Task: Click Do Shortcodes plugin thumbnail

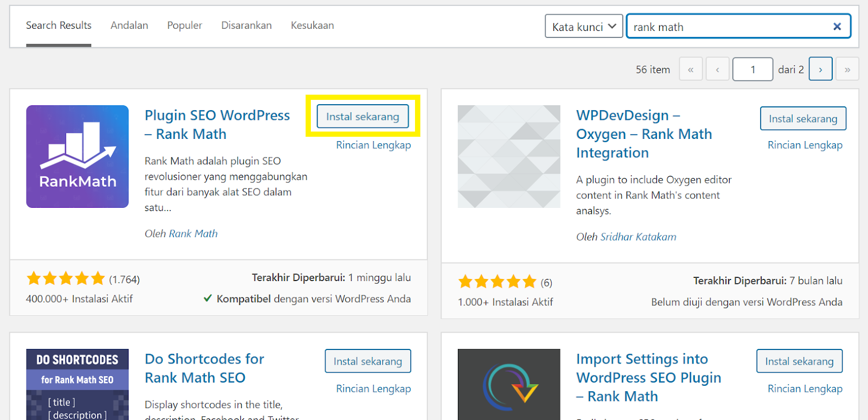Action: [78, 384]
